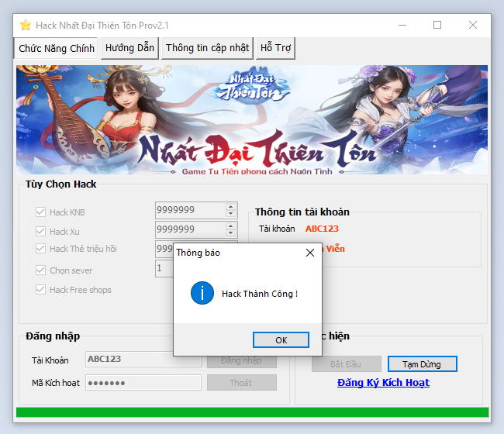
Task: Switch to the Chức Năng Chính tab
Action: coord(57,48)
